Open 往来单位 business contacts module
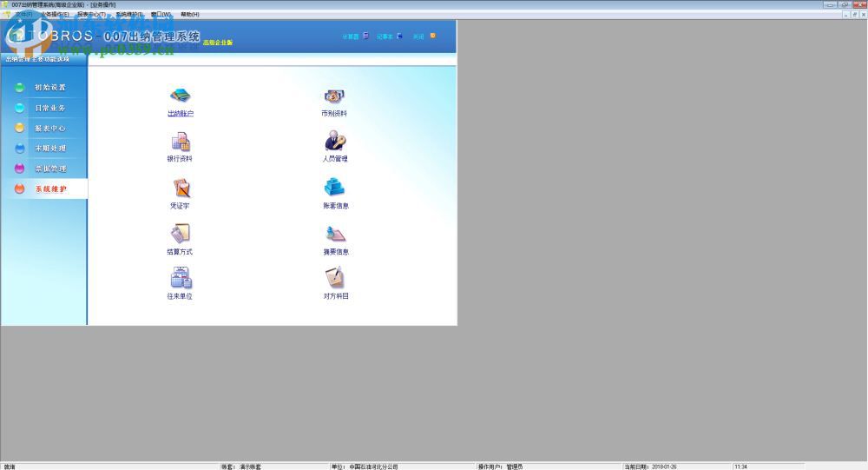The width and height of the screenshot is (868, 470). (180, 283)
